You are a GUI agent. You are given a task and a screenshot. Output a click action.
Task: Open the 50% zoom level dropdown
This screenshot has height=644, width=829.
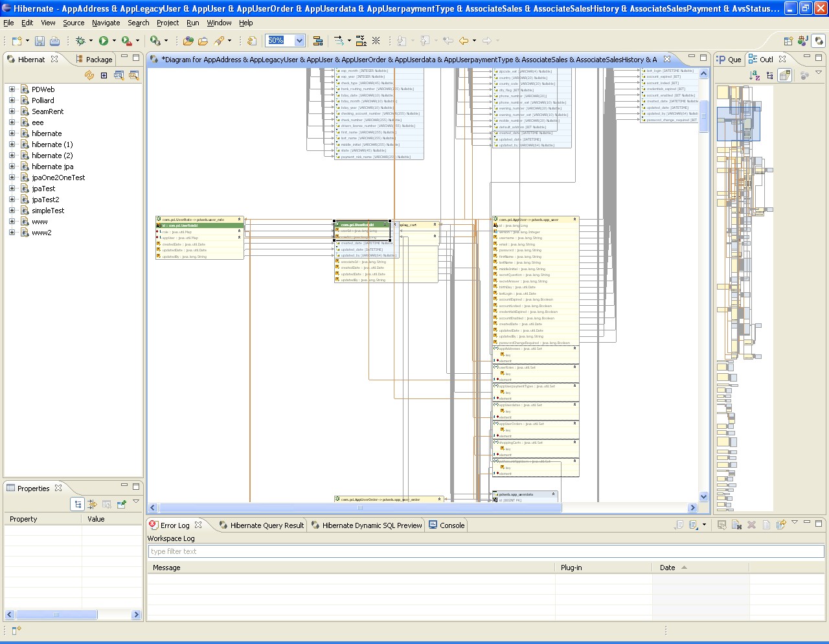[x=299, y=41]
